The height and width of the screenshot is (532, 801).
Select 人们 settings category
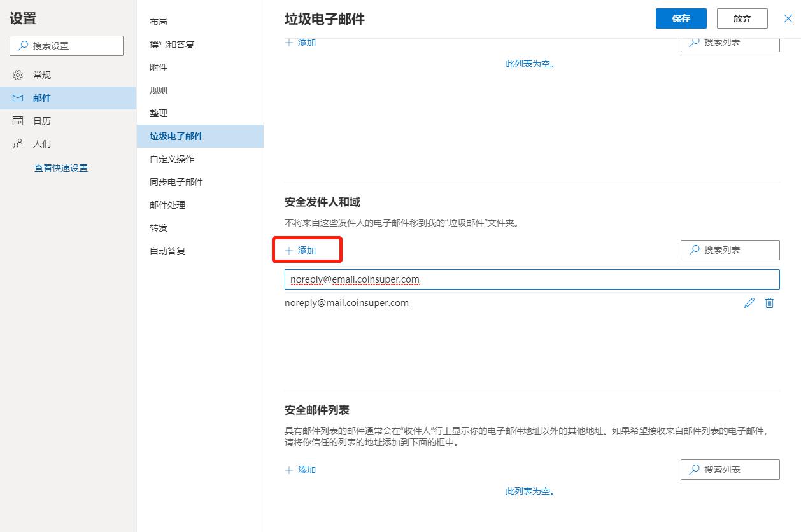click(x=68, y=144)
